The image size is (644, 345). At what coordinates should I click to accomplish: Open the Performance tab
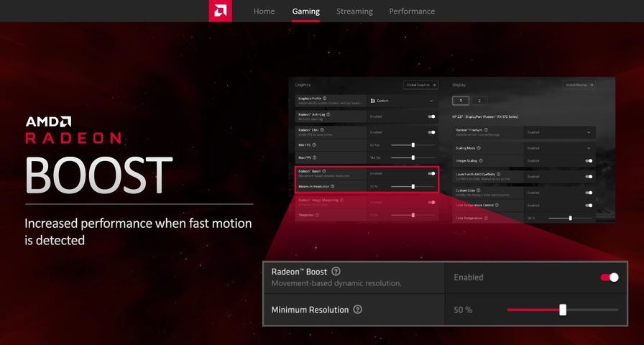pos(412,11)
